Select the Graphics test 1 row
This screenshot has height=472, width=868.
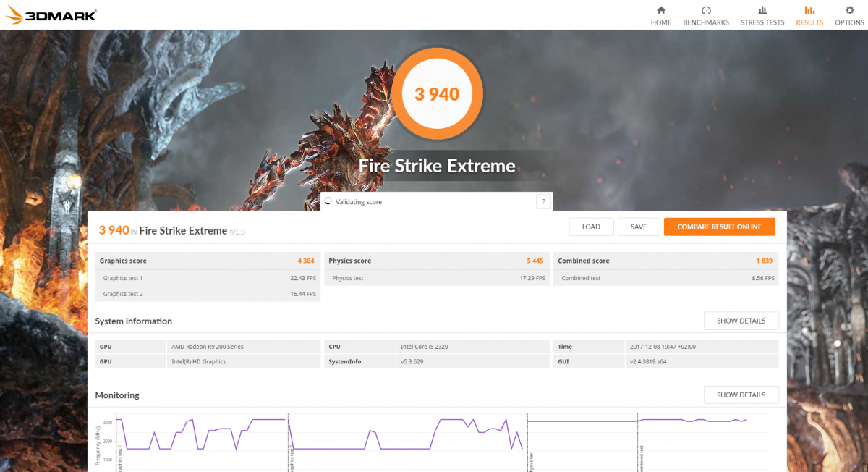(x=208, y=278)
